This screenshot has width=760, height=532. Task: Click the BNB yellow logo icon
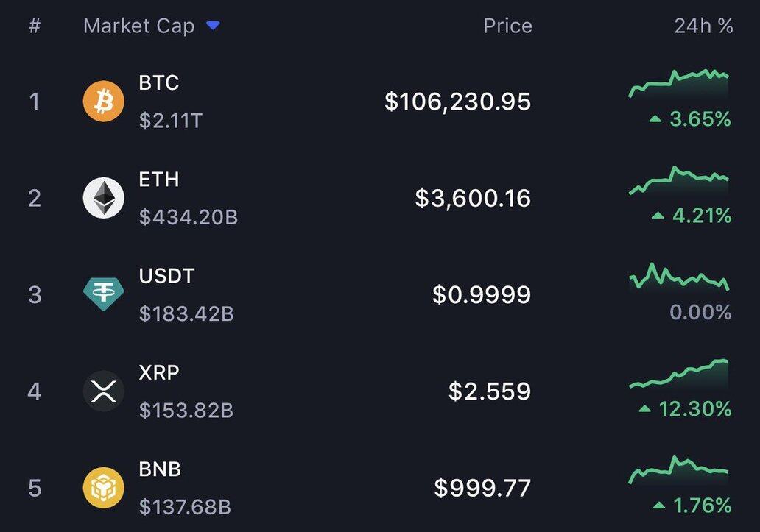tap(103, 488)
